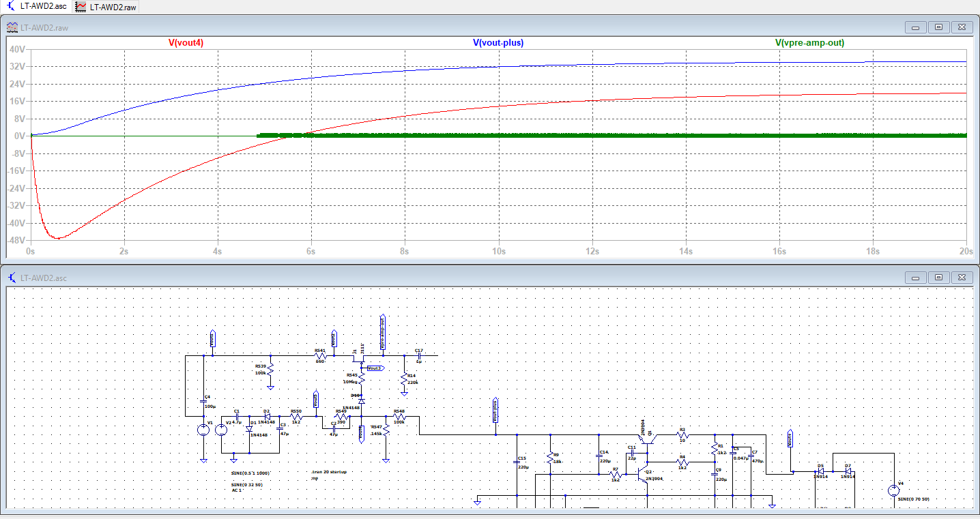
Task: Select resistor R550 1k2
Action: point(296,415)
